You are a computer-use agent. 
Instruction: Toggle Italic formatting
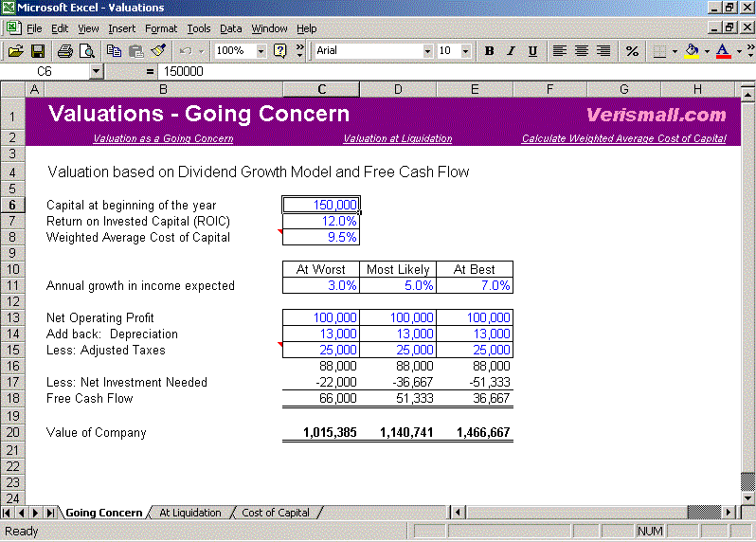[511, 50]
